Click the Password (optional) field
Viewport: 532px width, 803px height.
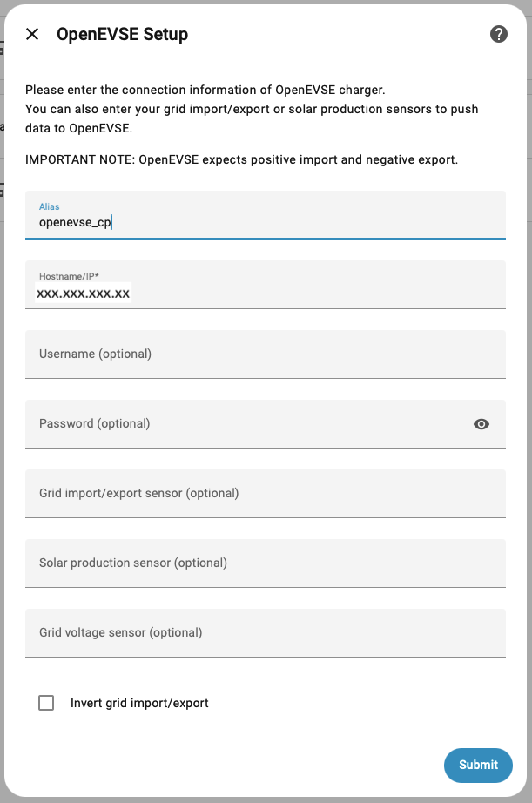(244, 424)
